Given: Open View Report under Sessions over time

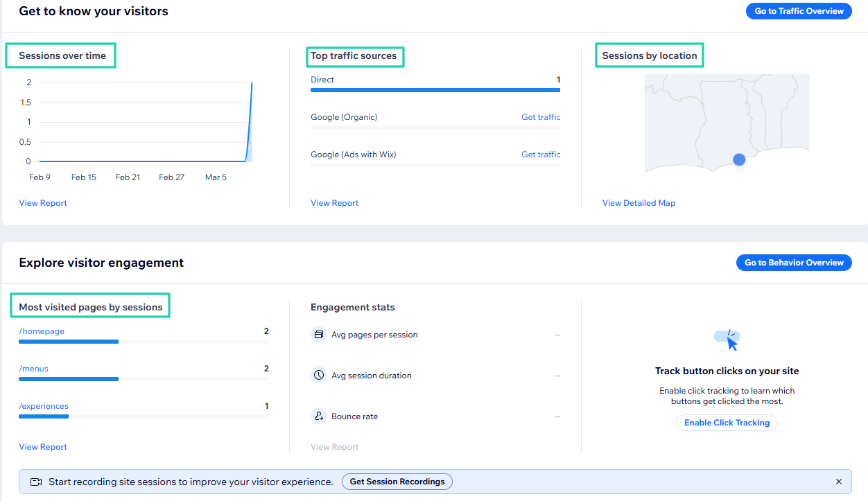Looking at the screenshot, I should pyautogui.click(x=43, y=203).
